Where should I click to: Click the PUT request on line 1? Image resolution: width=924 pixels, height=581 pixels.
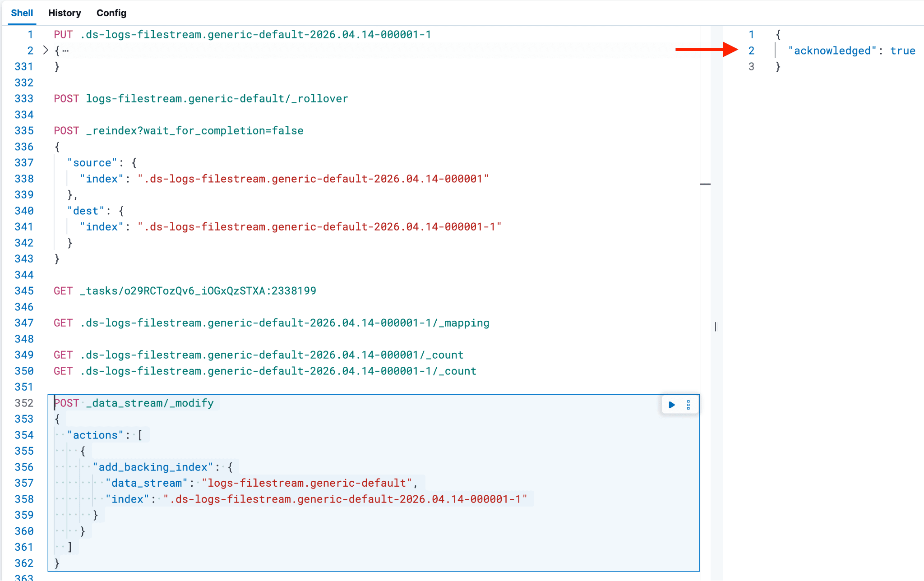tap(242, 35)
